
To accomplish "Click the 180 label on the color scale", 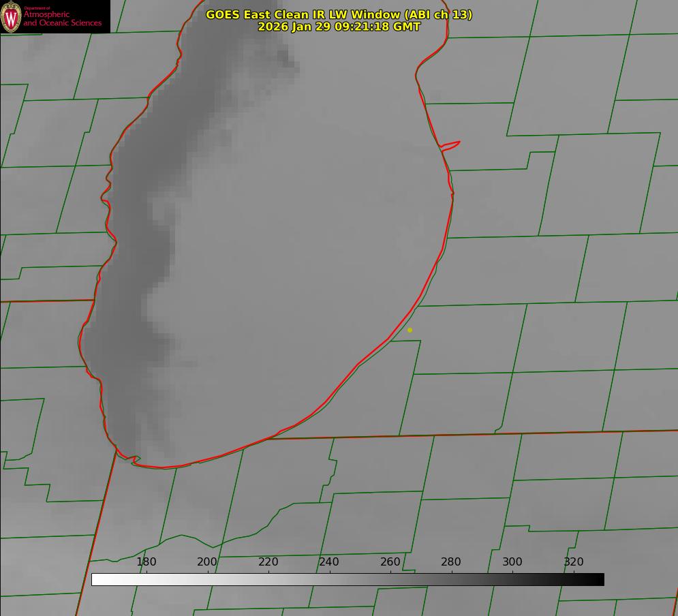I will pyautogui.click(x=146, y=561).
